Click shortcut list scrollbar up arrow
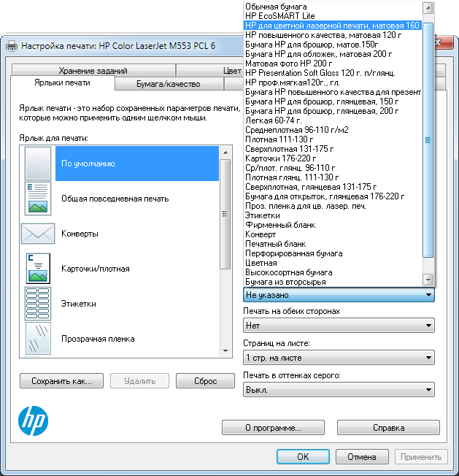Viewport: 459px width, 476px height. 225,153
